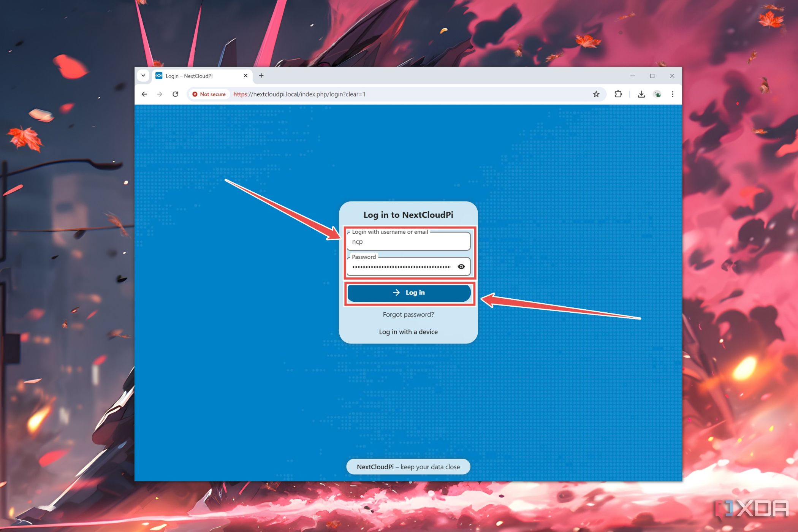Bookmark this page with star icon
Image resolution: width=798 pixels, height=532 pixels.
[596, 94]
